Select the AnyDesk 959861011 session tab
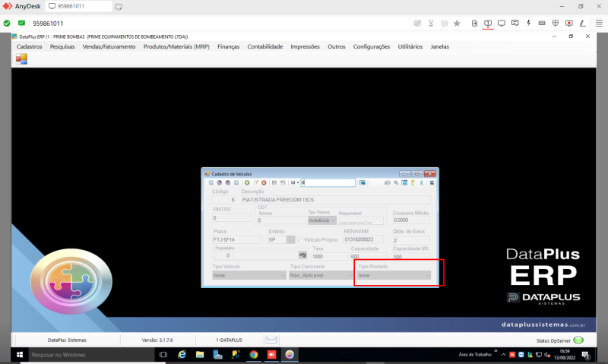Image resolution: width=608 pixels, height=364 pixels. pyautogui.click(x=78, y=6)
